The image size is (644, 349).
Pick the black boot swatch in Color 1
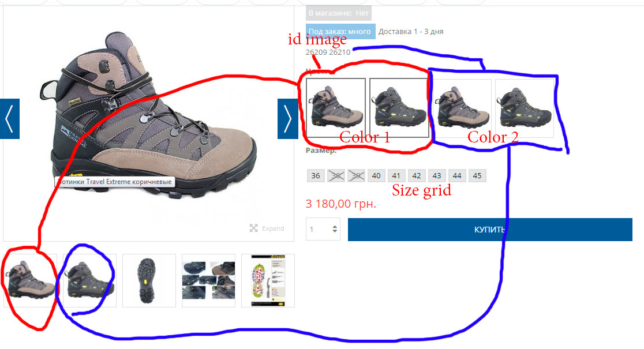(399, 108)
